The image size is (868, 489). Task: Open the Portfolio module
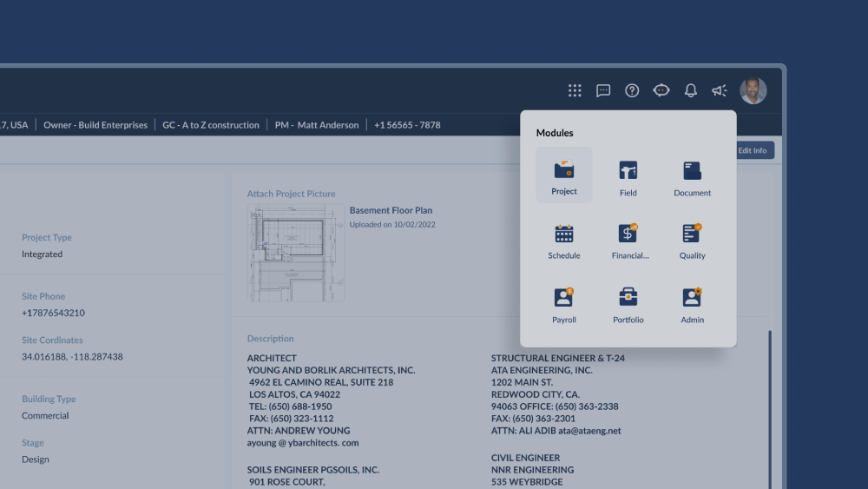coord(628,305)
